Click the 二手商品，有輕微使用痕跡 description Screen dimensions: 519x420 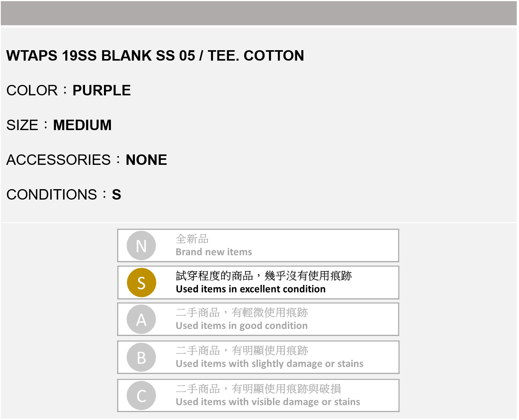(x=242, y=312)
